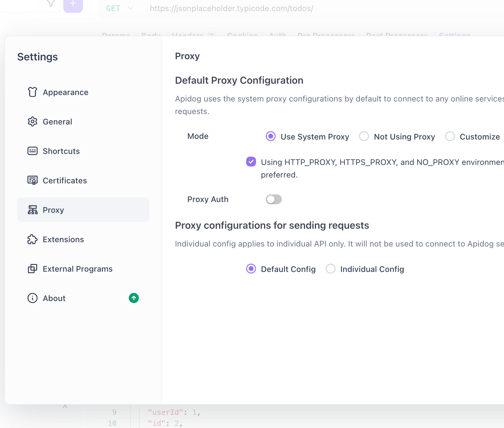Screen dimensions: 504x428
Task: Enable the Proxy Auth switch
Action: pos(274,199)
